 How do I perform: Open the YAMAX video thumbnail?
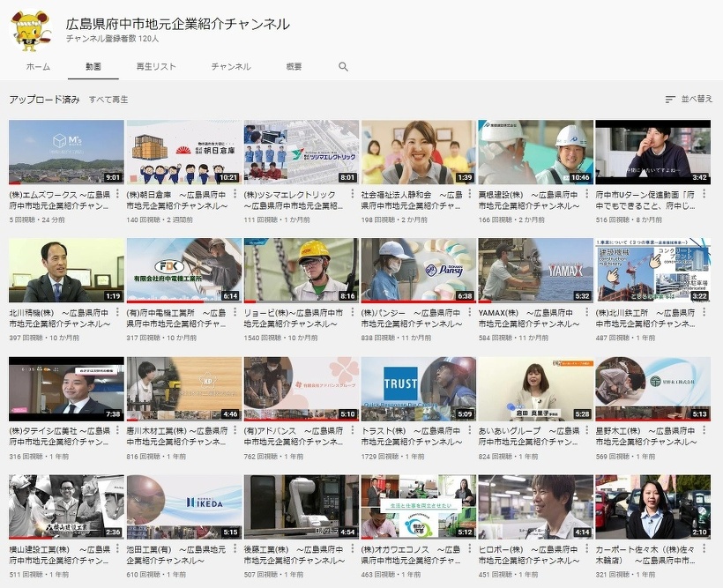535,270
